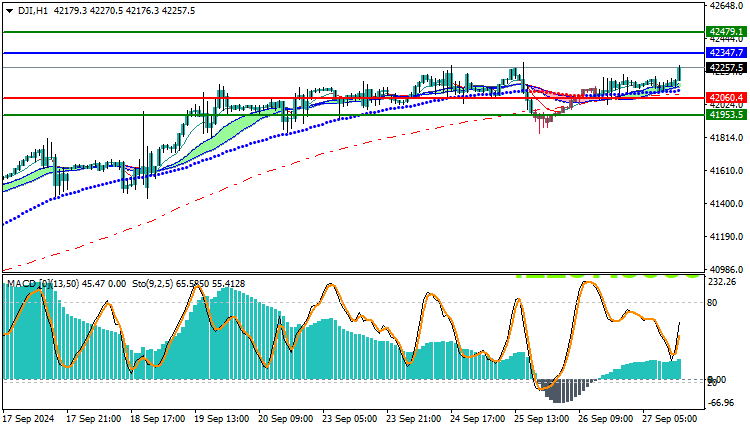Click the 23 Sep 05:00 time label

click(x=350, y=419)
